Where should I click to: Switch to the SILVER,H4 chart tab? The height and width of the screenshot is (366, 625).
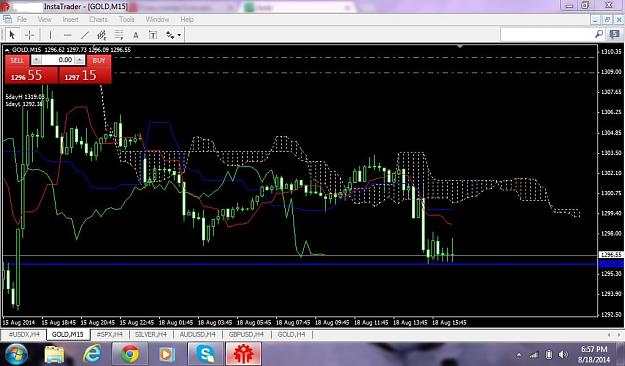click(151, 335)
